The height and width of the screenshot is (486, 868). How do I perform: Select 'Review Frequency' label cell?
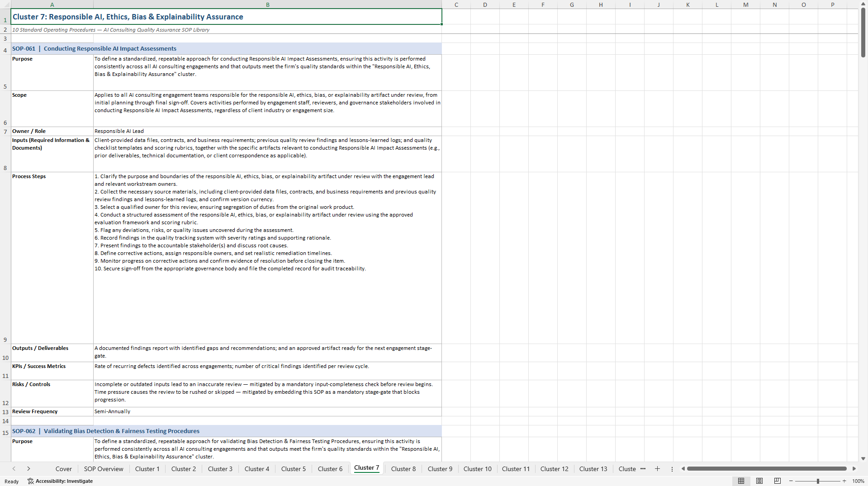tap(52, 411)
